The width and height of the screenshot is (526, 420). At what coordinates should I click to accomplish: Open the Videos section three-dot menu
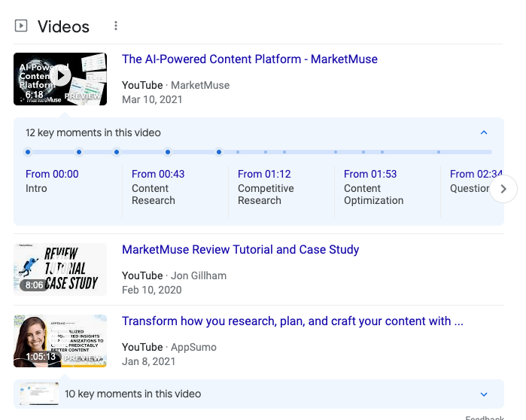click(116, 26)
